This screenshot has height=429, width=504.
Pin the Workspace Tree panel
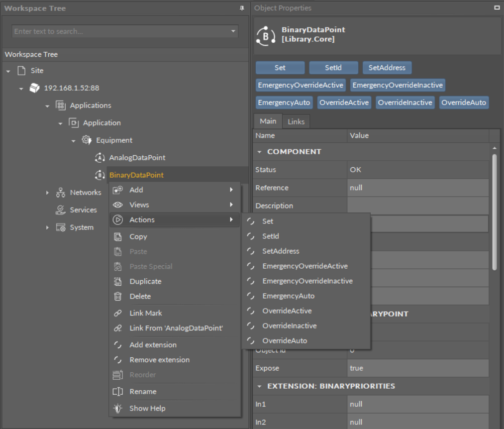242,8
